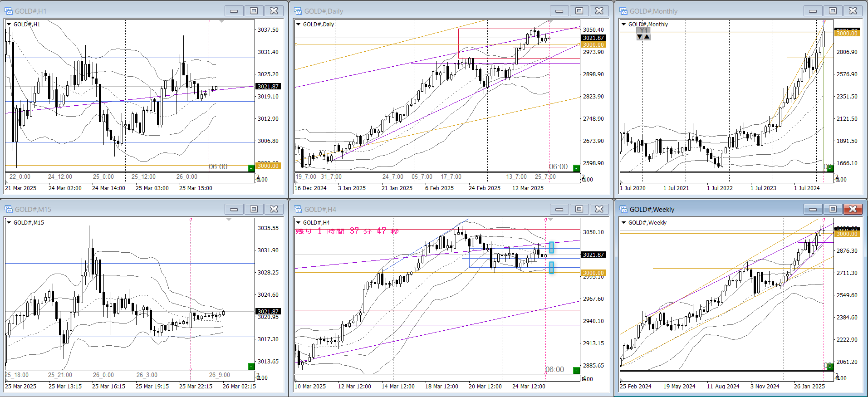Screen dimensions: 868x397
Task: Click the gray shift marker atop H1 chart
Action: click(221, 21)
